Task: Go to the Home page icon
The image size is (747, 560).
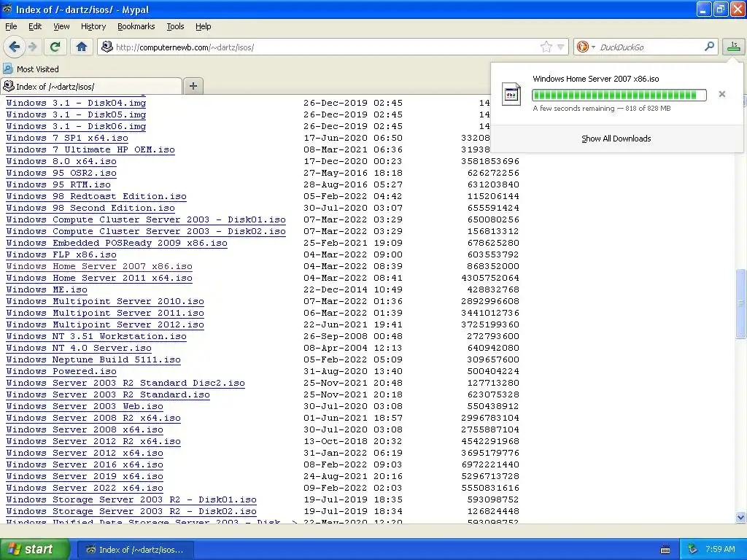Action: pos(82,47)
